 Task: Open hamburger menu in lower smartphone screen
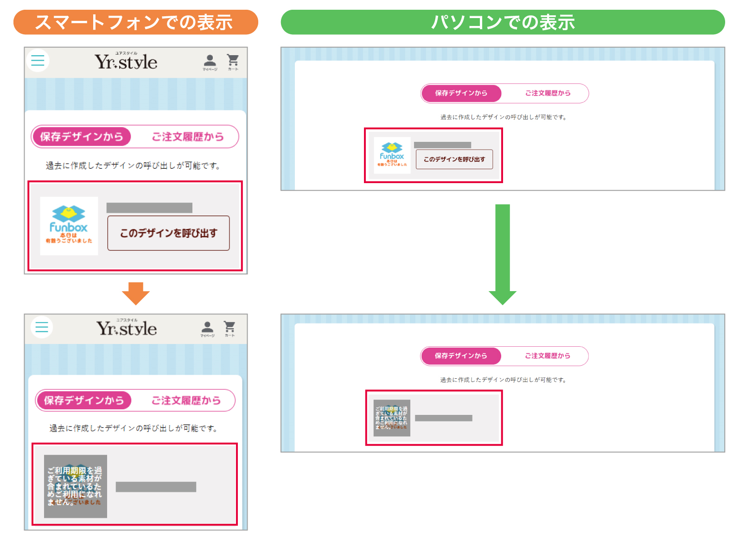[x=42, y=327]
